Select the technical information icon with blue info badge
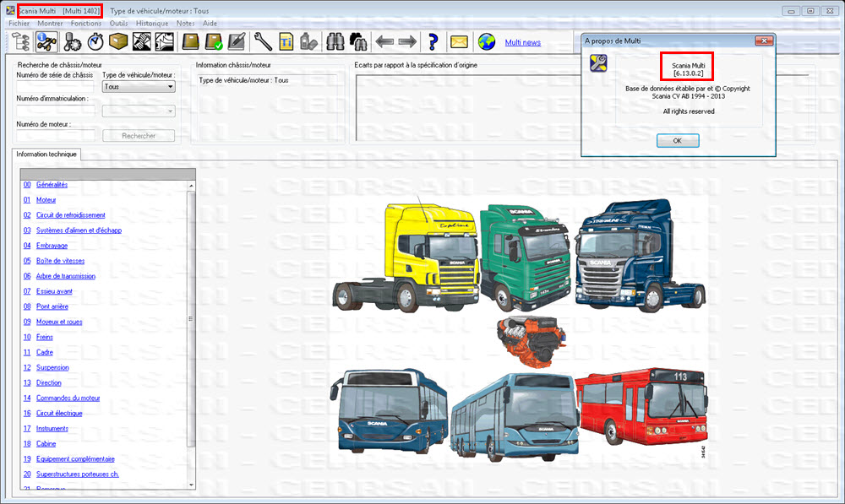845x504 pixels. click(46, 41)
